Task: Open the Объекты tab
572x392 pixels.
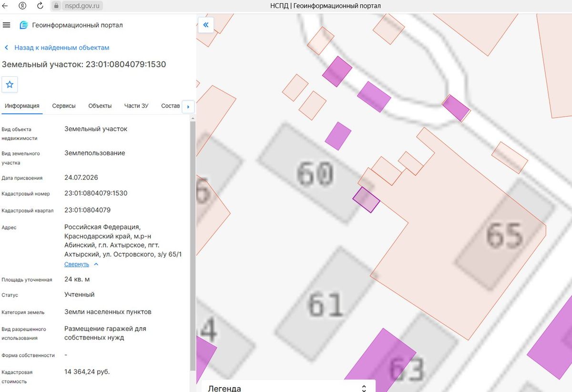Action: 100,106
